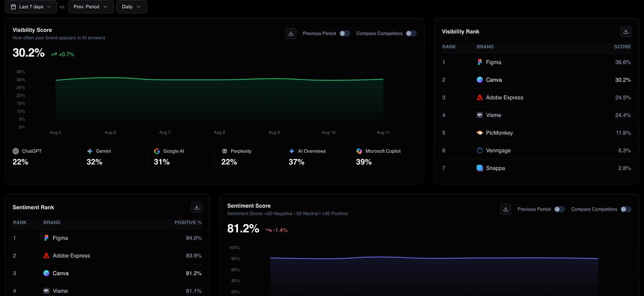
Task: Click the AI Overviews icon
Action: click(292, 151)
